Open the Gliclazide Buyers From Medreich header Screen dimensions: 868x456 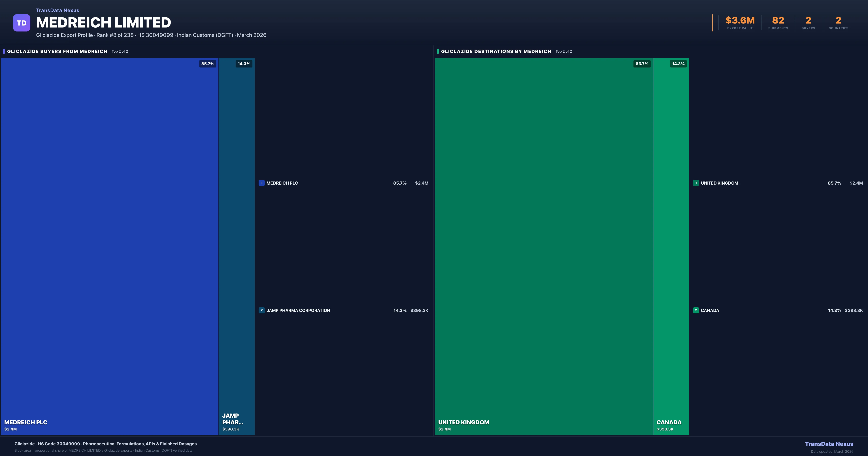[57, 51]
